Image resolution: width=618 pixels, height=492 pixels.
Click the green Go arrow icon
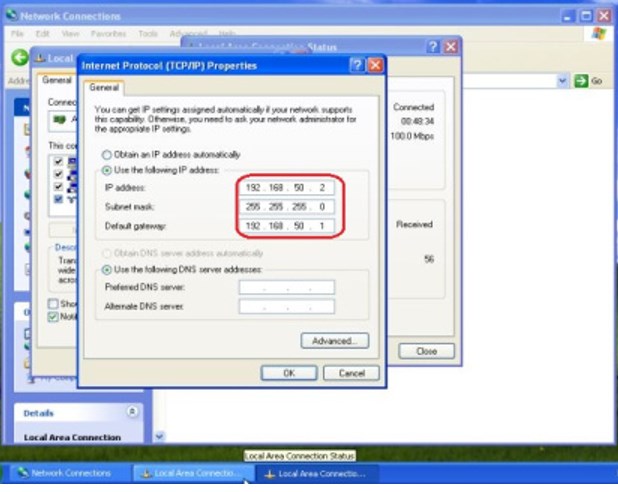pyautogui.click(x=581, y=81)
